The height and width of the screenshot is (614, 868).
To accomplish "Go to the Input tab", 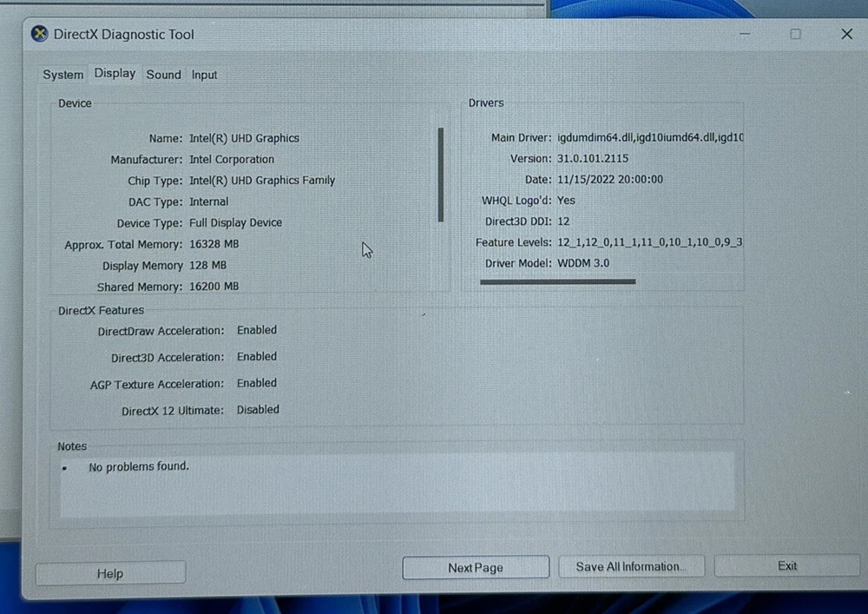I will click(205, 75).
